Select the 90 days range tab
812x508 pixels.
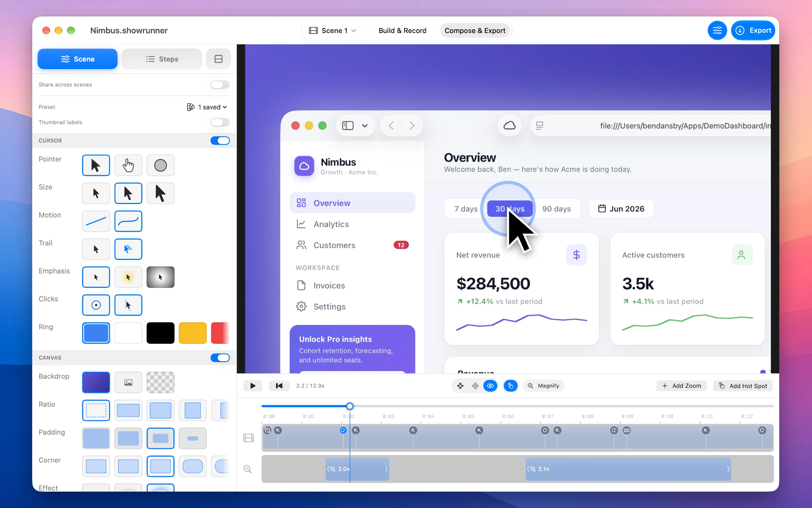[x=556, y=209]
